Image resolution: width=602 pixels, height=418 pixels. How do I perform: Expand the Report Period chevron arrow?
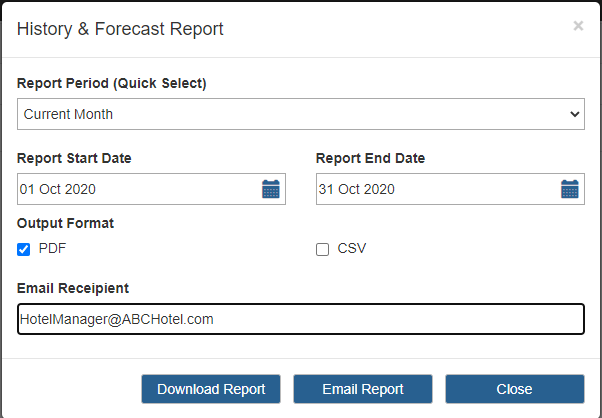pos(575,114)
